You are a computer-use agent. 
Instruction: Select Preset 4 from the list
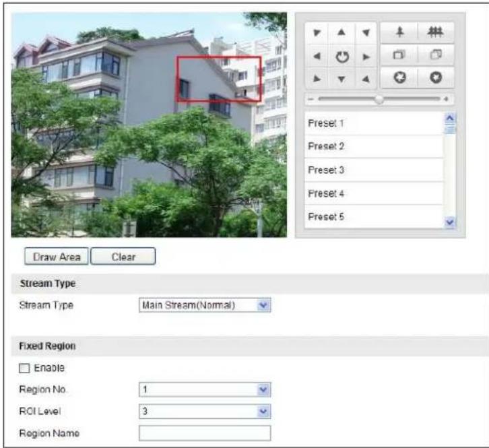(x=373, y=193)
